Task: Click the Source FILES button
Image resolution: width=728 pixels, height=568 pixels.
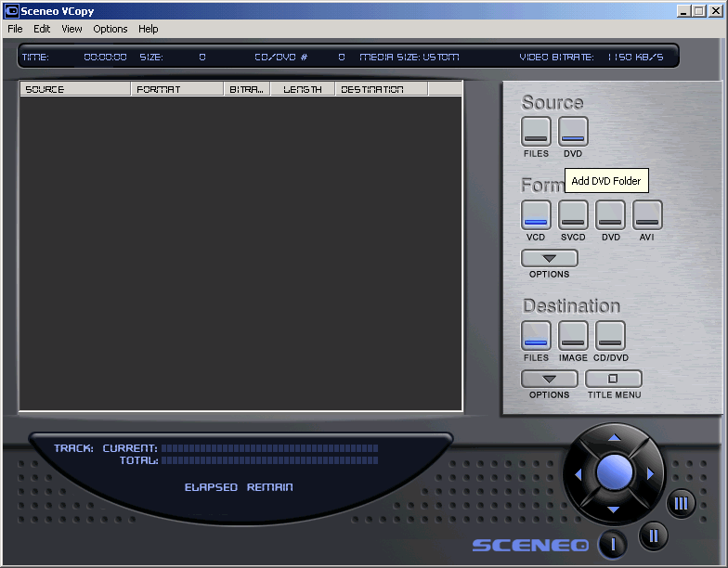Action: [536, 132]
